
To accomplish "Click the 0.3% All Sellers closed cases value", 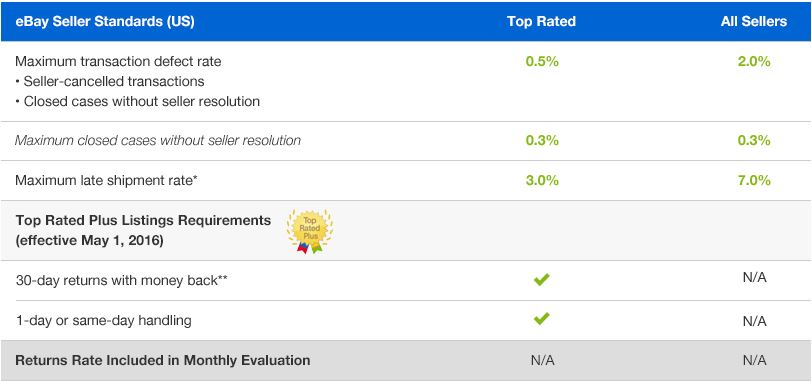I will (754, 140).
